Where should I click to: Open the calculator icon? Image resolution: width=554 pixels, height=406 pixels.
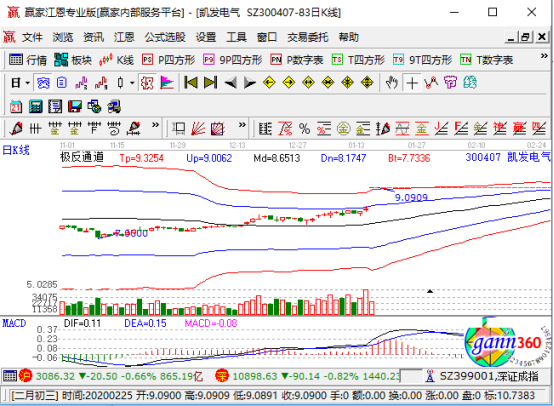[x=35, y=106]
